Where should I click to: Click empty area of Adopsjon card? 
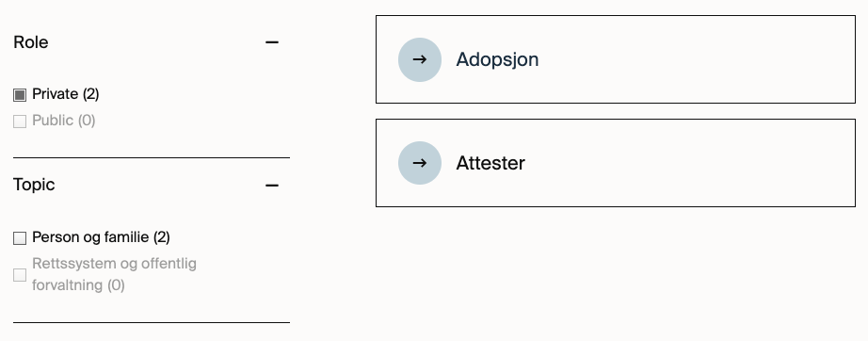click(692, 59)
